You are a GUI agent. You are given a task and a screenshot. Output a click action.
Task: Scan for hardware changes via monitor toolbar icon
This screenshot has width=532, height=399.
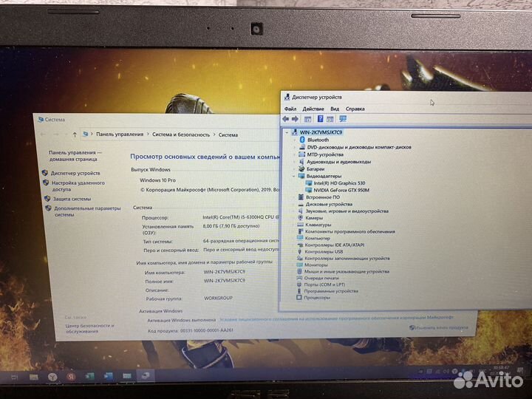coord(343,119)
